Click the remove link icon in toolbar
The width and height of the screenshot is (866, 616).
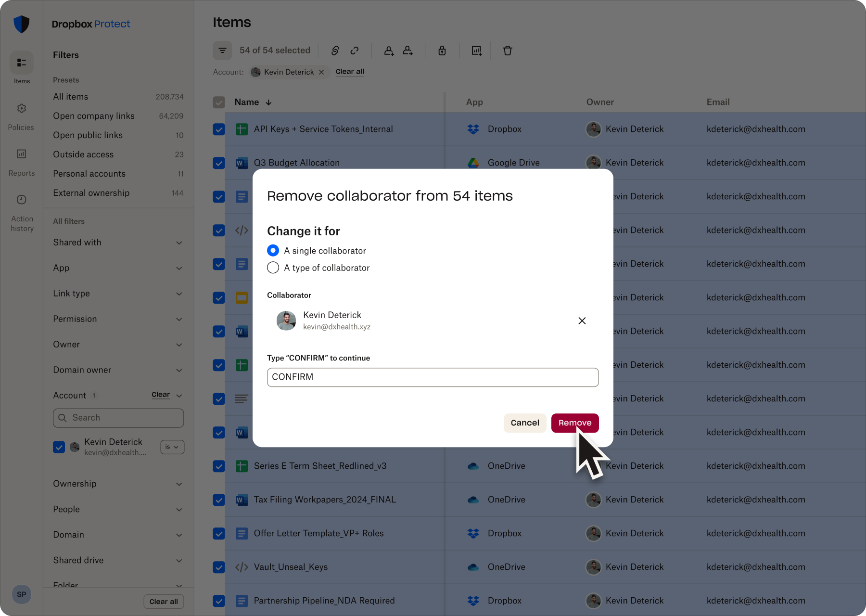(355, 51)
